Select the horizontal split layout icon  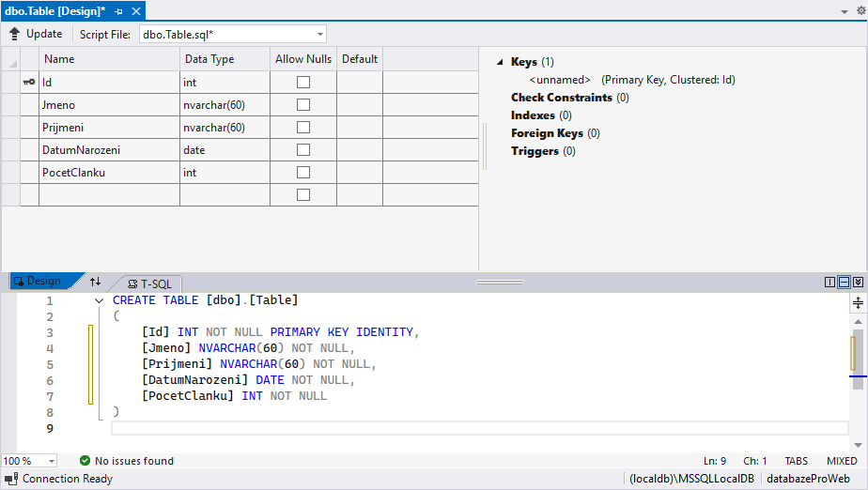click(844, 282)
